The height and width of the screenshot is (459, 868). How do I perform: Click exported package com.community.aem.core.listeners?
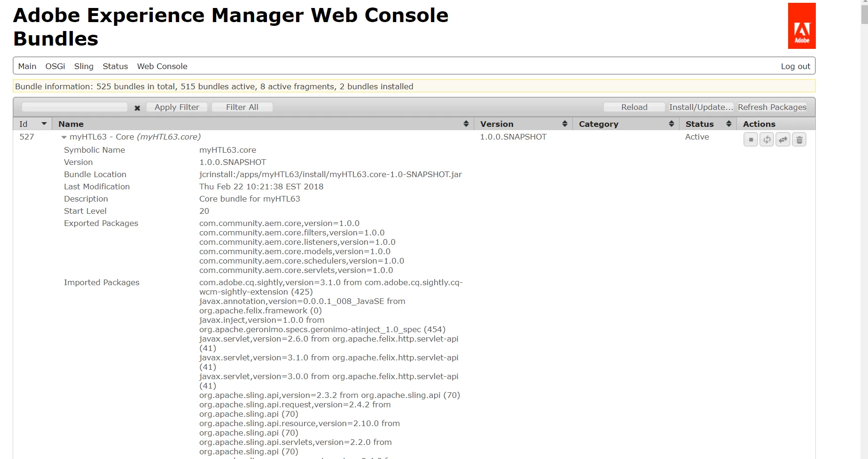click(297, 242)
